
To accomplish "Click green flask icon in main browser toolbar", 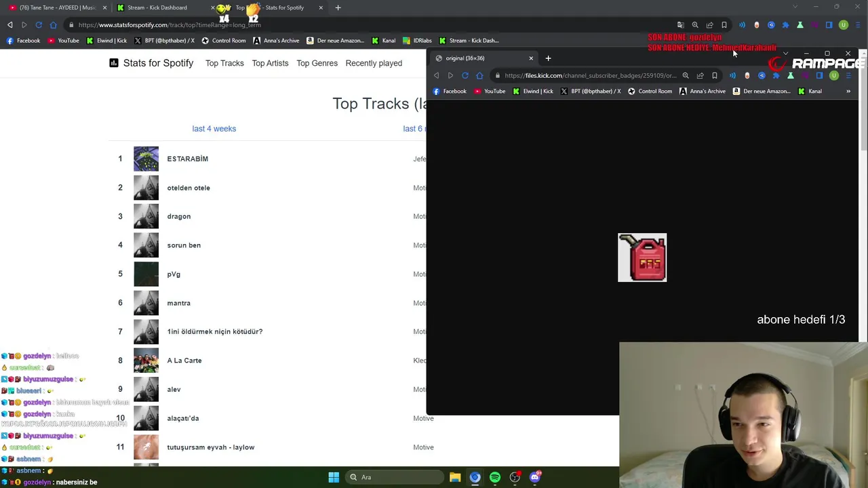I will 800,25.
